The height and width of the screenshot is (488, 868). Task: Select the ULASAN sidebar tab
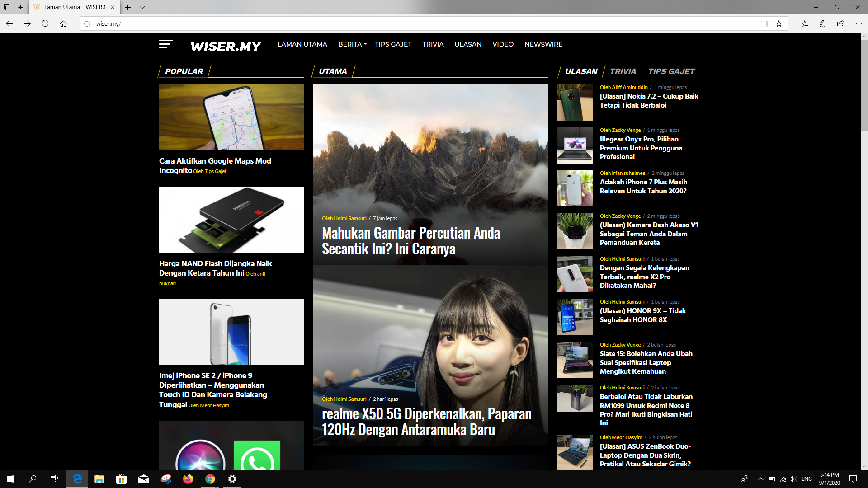581,71
